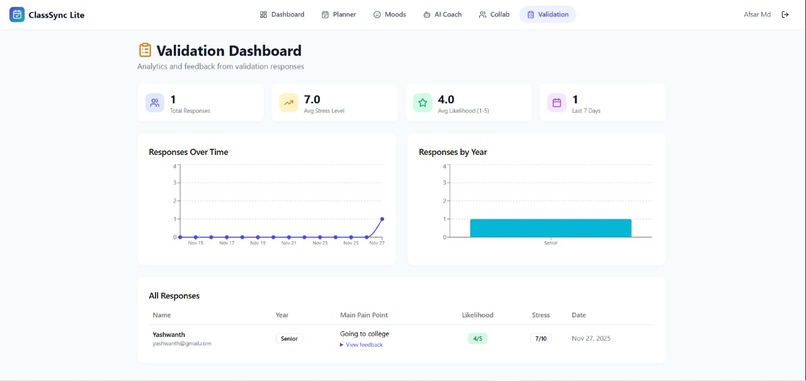Go to the AI Coach tab
Viewport: 806px width, 381px height.
tap(442, 14)
